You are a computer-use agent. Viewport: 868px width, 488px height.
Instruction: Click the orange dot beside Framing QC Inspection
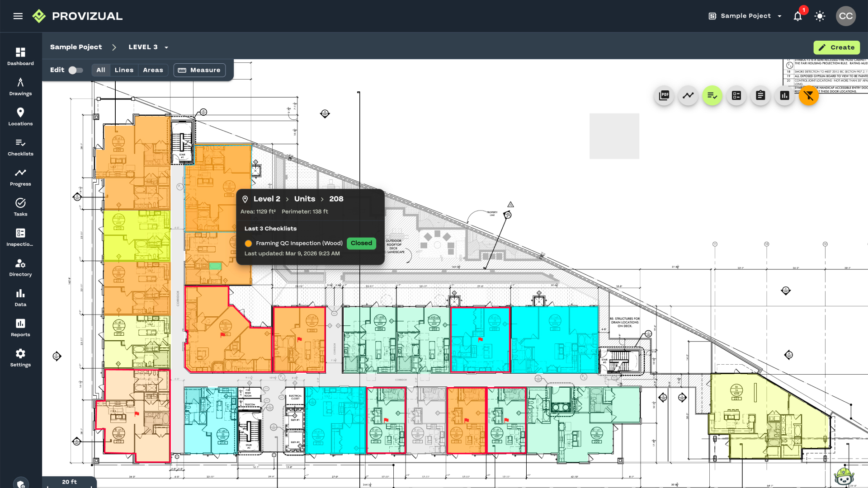(x=248, y=244)
